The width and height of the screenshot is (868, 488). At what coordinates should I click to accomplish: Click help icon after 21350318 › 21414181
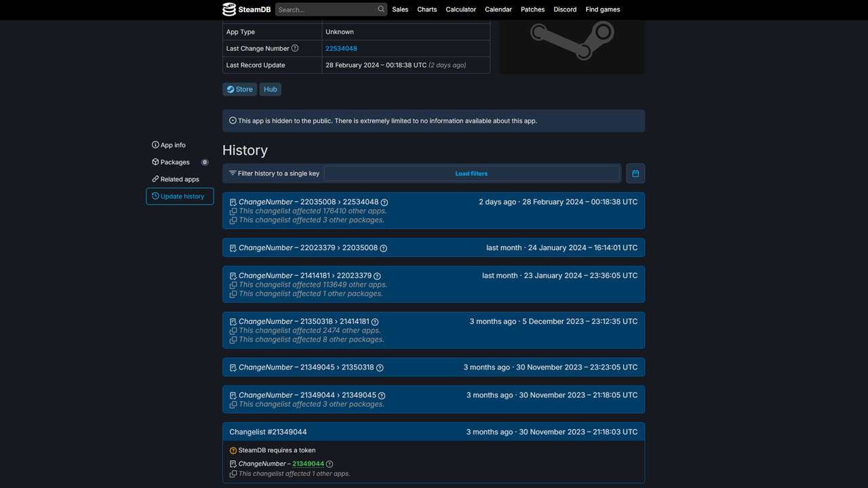coord(375,322)
